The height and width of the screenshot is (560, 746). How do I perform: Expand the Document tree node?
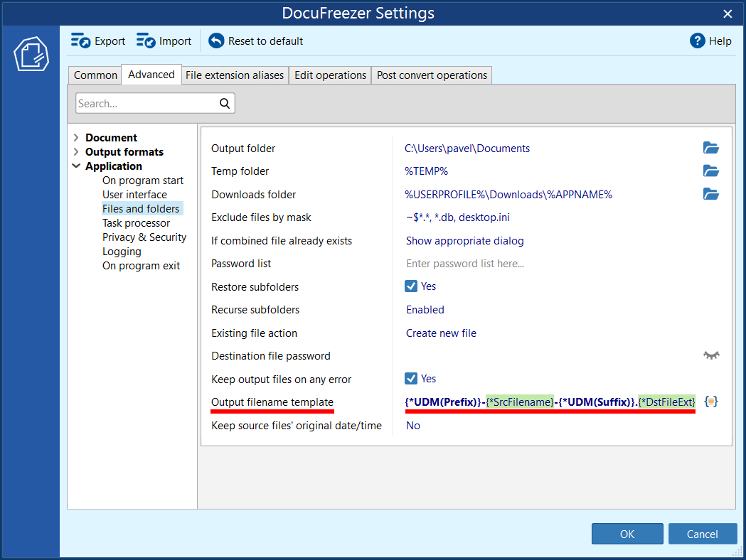coord(76,137)
